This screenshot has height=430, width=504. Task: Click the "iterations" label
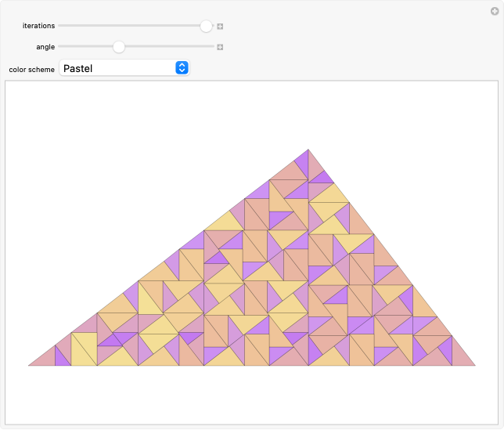(x=38, y=26)
